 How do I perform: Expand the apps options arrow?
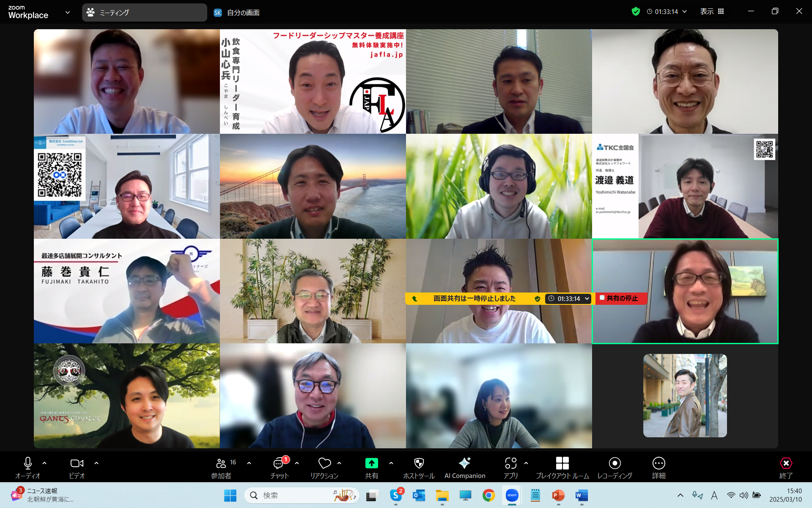pyautogui.click(x=526, y=463)
